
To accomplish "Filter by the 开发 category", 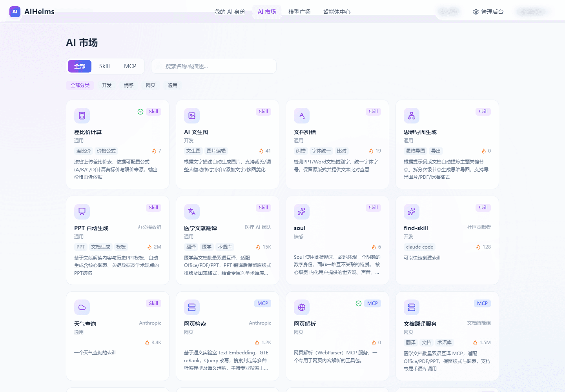I will (107, 85).
